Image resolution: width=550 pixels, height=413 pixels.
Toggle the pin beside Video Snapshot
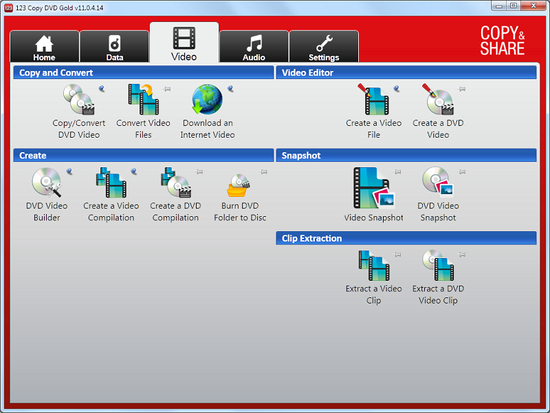coord(397,172)
